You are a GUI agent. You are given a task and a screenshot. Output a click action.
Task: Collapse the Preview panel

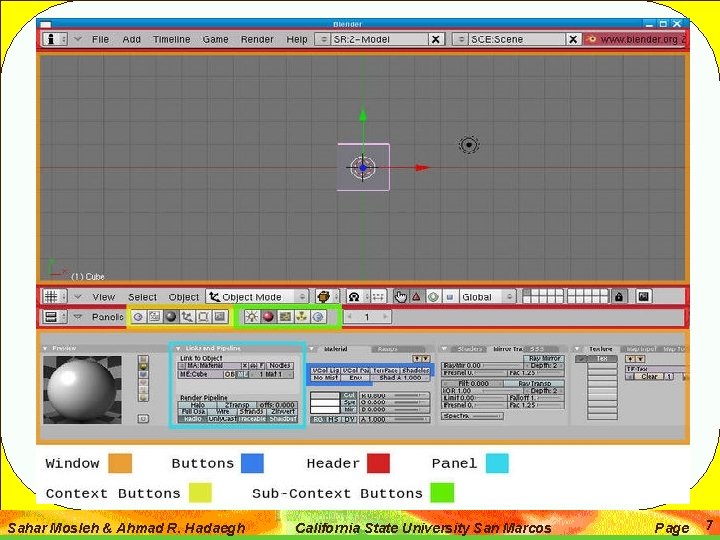coord(45,349)
